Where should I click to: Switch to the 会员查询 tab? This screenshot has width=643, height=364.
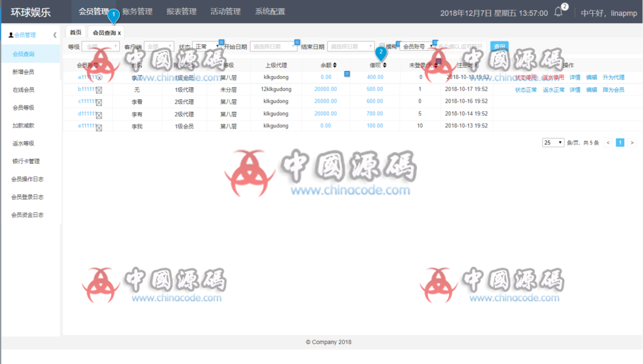pos(104,33)
